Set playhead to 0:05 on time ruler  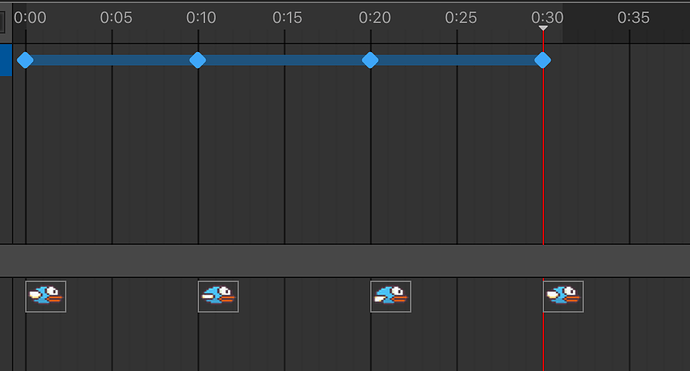116,18
